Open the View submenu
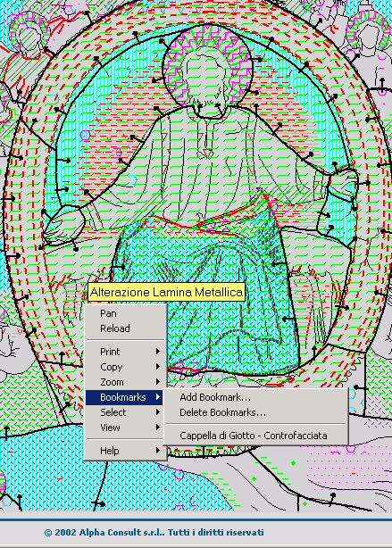Screen dimensions: 392x548 [x=125, y=428]
